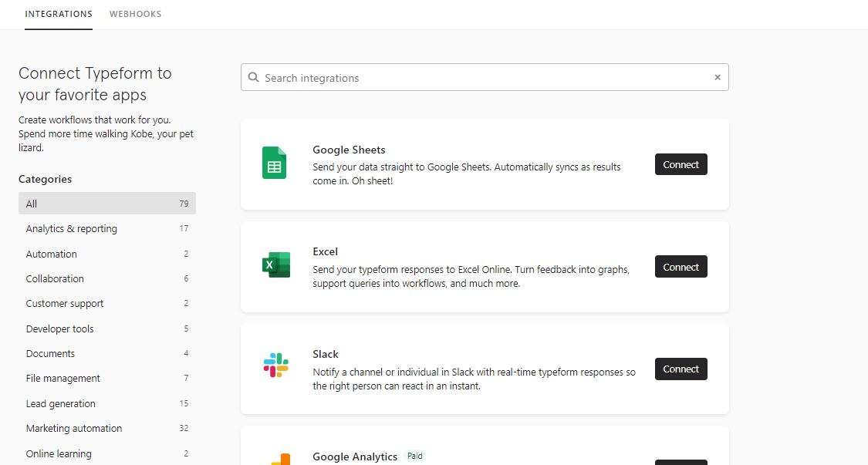Select the All category
The width and height of the screenshot is (868, 465).
[106, 203]
